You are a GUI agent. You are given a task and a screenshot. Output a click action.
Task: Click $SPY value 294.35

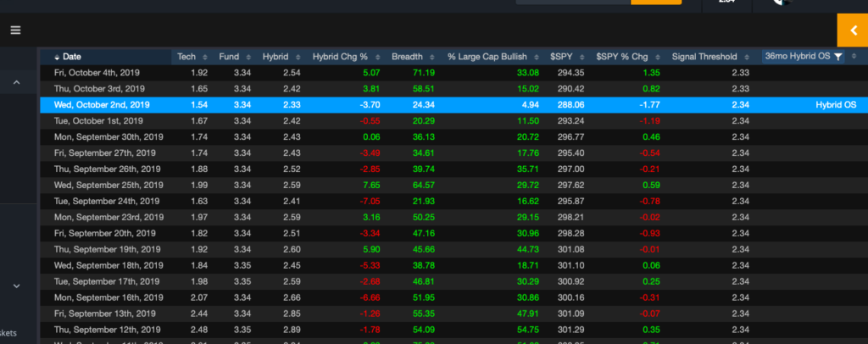pos(570,73)
